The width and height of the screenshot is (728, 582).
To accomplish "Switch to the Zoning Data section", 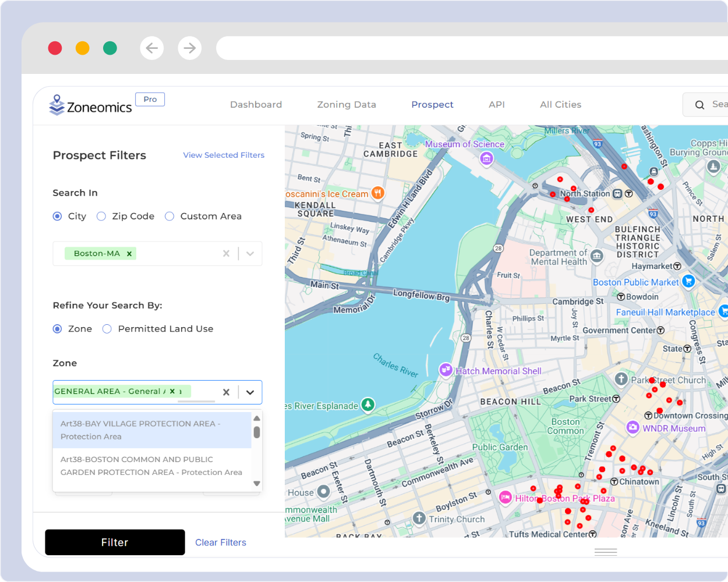I will point(347,105).
